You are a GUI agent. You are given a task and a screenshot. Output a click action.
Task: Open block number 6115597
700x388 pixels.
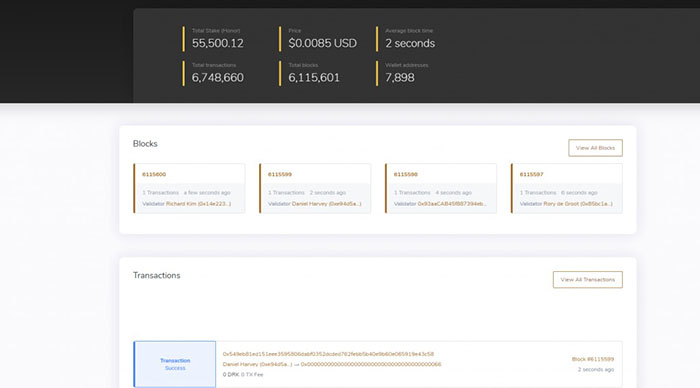pos(531,175)
